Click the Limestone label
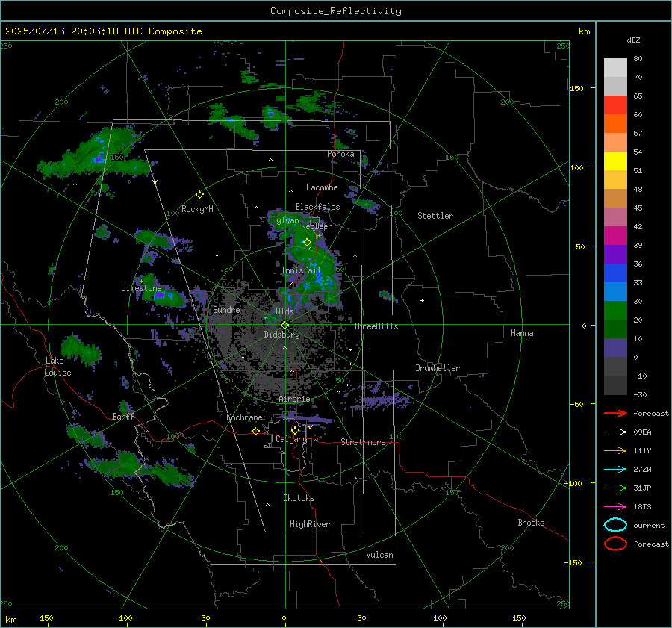Screen dimensions: 672x628 (x=141, y=288)
